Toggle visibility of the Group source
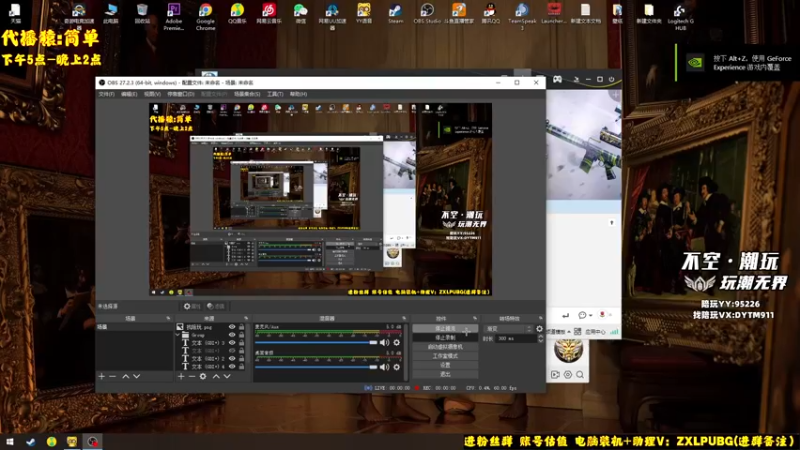 pyautogui.click(x=232, y=335)
